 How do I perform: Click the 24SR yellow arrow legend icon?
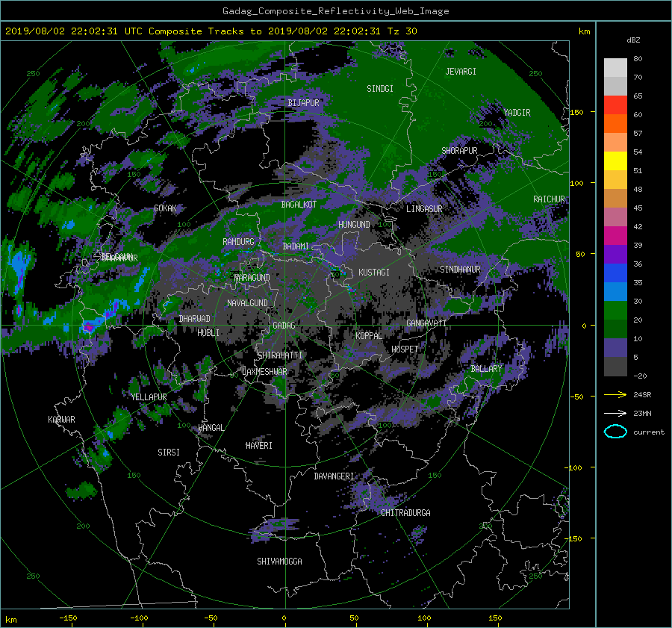pos(615,394)
